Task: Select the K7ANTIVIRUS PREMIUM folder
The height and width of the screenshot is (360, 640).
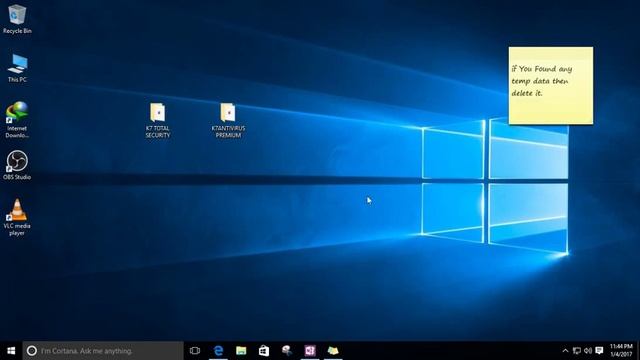Action: 228,120
